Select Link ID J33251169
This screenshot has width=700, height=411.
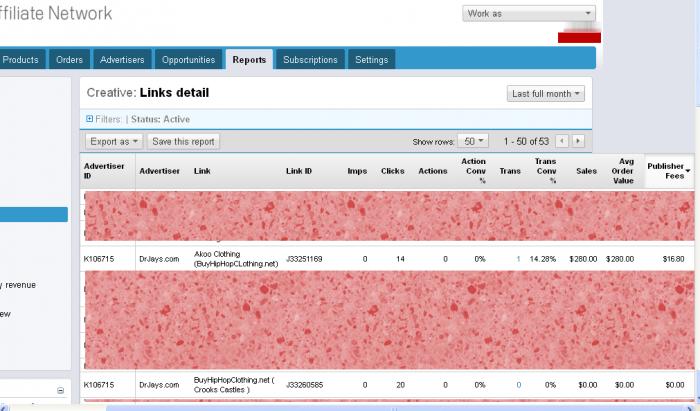point(304,259)
